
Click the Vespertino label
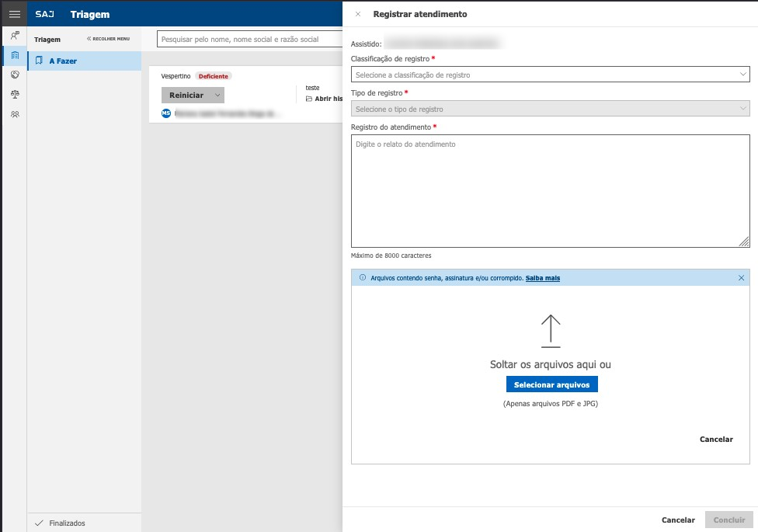click(176, 76)
